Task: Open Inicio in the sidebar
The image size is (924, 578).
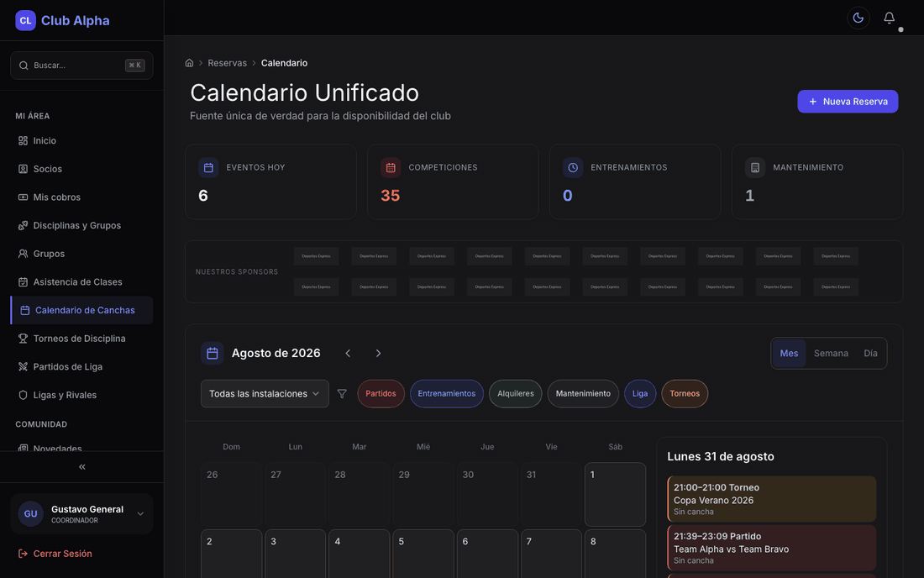Action: [x=82, y=141]
